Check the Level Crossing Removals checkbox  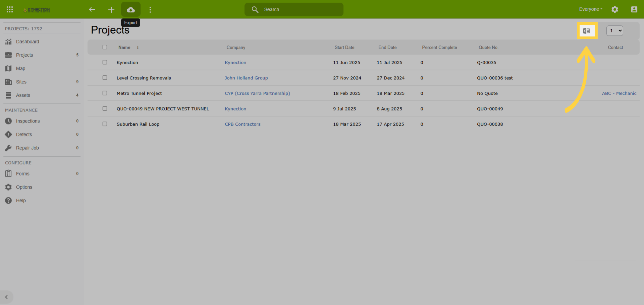click(105, 78)
